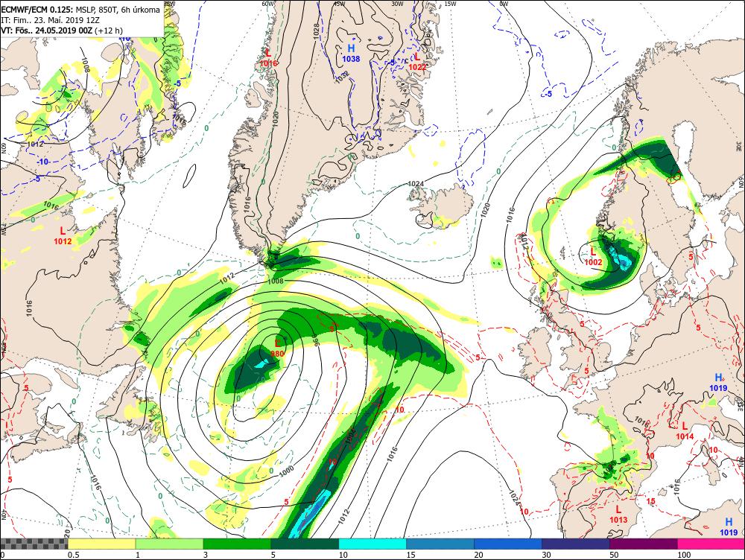Screen dimensions: 745x560
Task: Click the '50' legend scale value
Action: (x=615, y=555)
